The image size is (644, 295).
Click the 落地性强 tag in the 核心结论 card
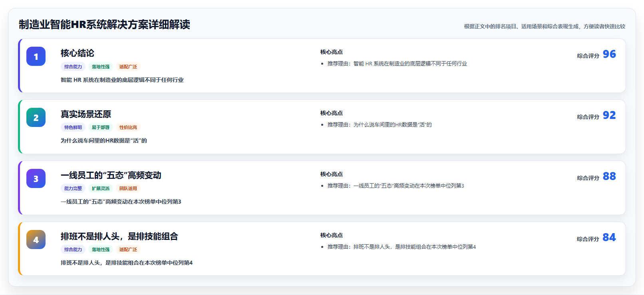point(101,67)
